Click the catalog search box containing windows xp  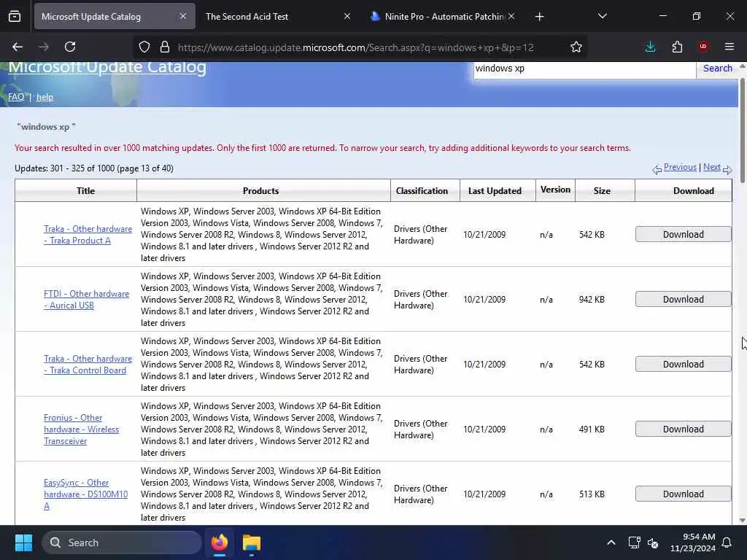tap(584, 69)
